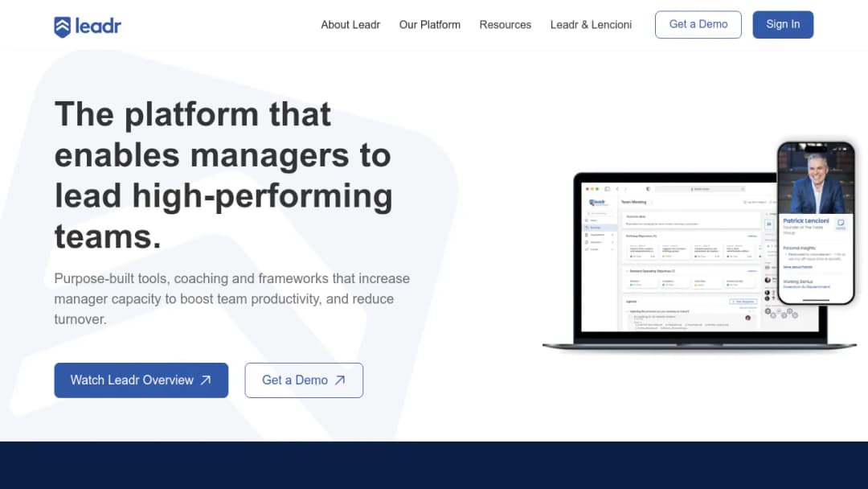The image size is (868, 489).
Task: Click Watch Leadr Overview button
Action: [x=141, y=380]
